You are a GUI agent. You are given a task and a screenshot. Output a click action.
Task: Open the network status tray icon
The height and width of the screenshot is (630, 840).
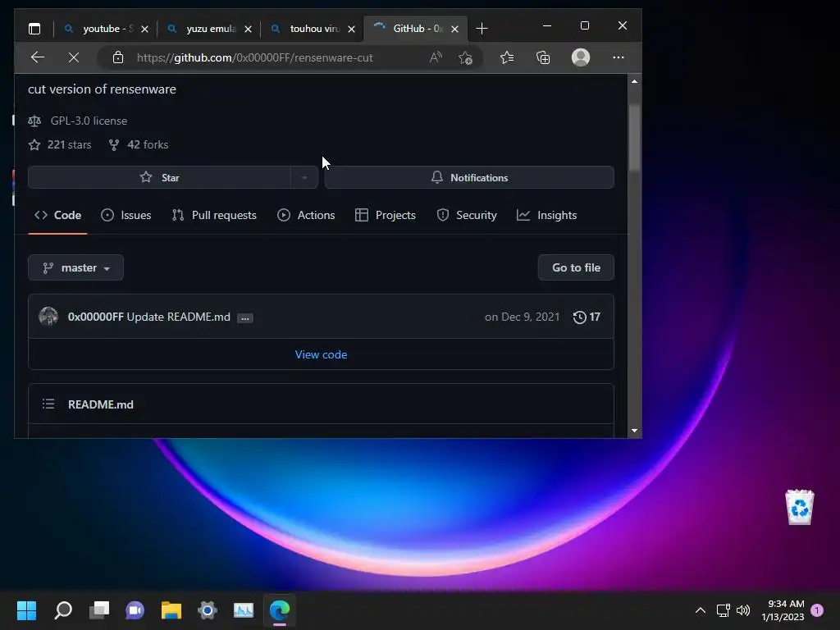pyautogui.click(x=724, y=610)
